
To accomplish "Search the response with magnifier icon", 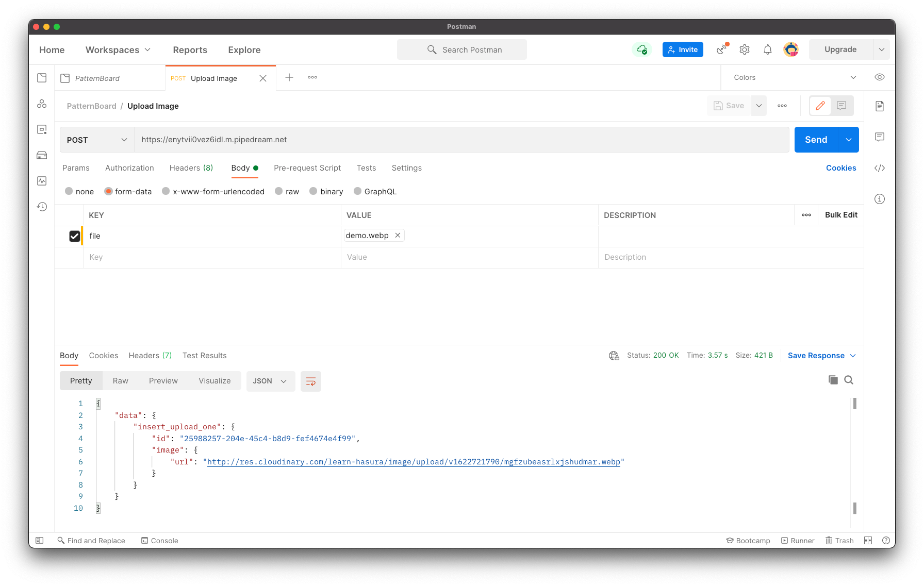I will pyautogui.click(x=849, y=380).
